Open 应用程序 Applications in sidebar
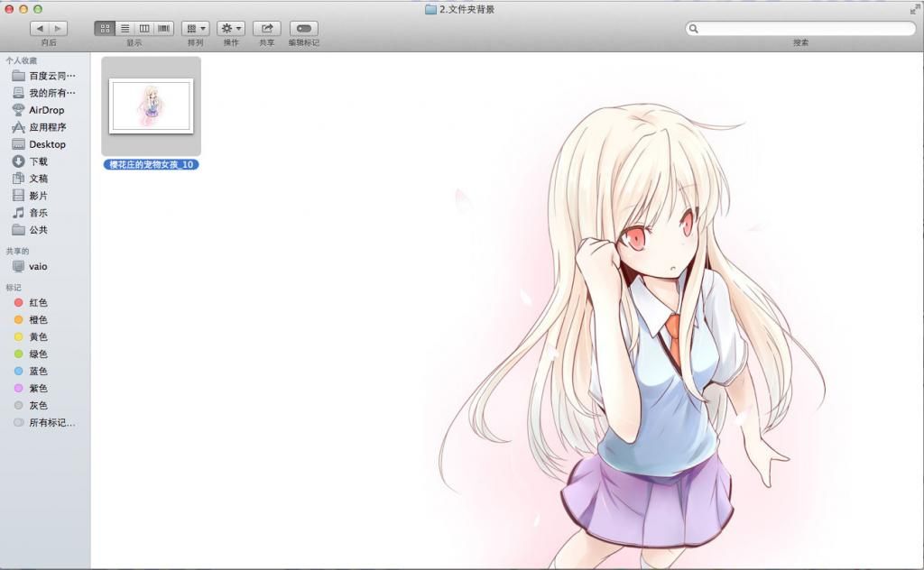This screenshot has height=570, width=924. 47,127
